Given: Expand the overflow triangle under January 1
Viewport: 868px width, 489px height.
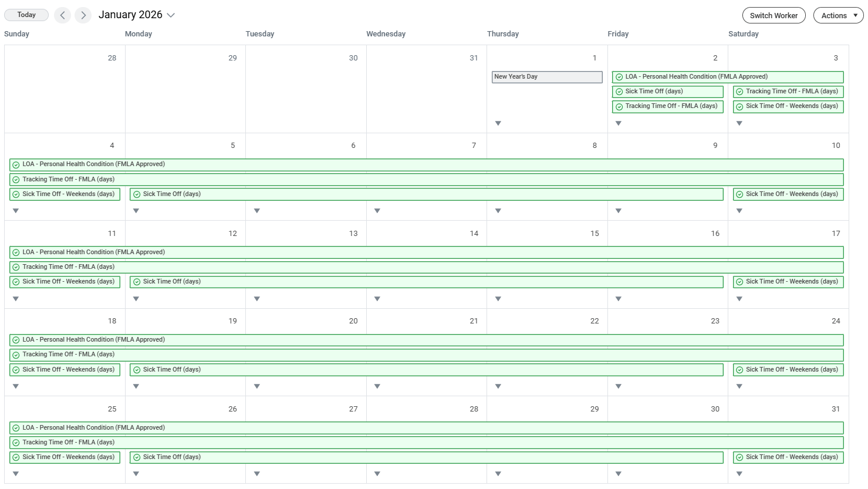Looking at the screenshot, I should (498, 123).
